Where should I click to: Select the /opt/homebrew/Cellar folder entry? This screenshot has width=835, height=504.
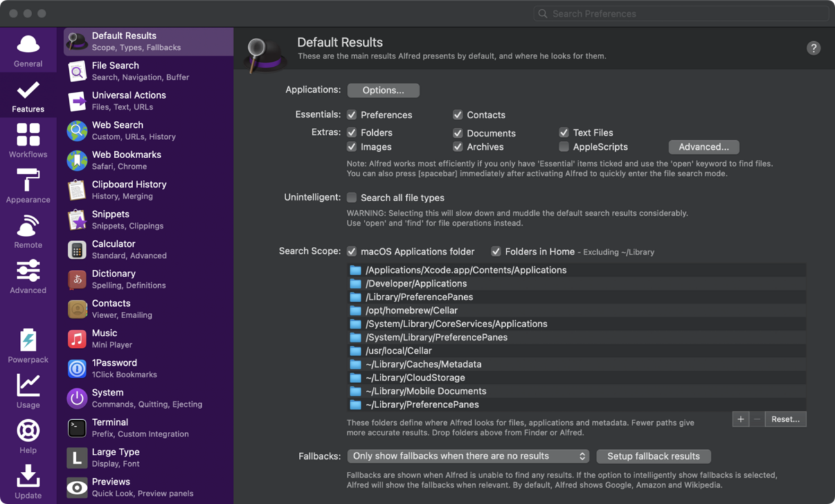click(x=411, y=310)
